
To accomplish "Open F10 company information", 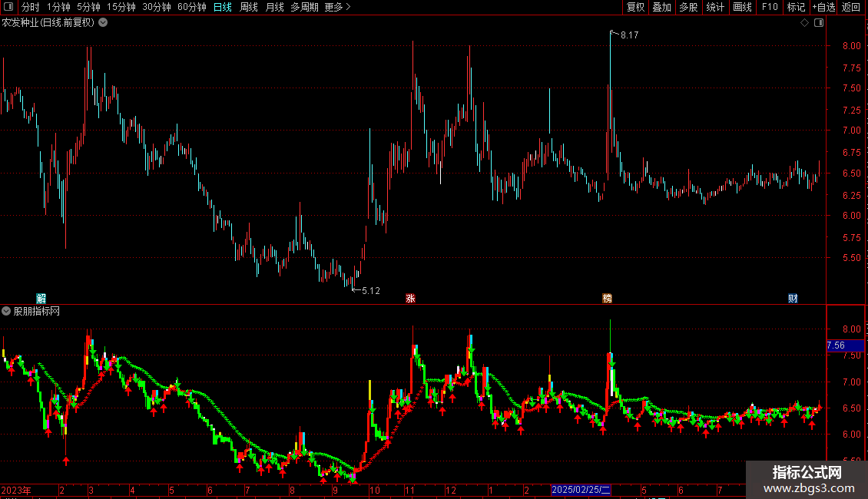I will click(x=770, y=7).
